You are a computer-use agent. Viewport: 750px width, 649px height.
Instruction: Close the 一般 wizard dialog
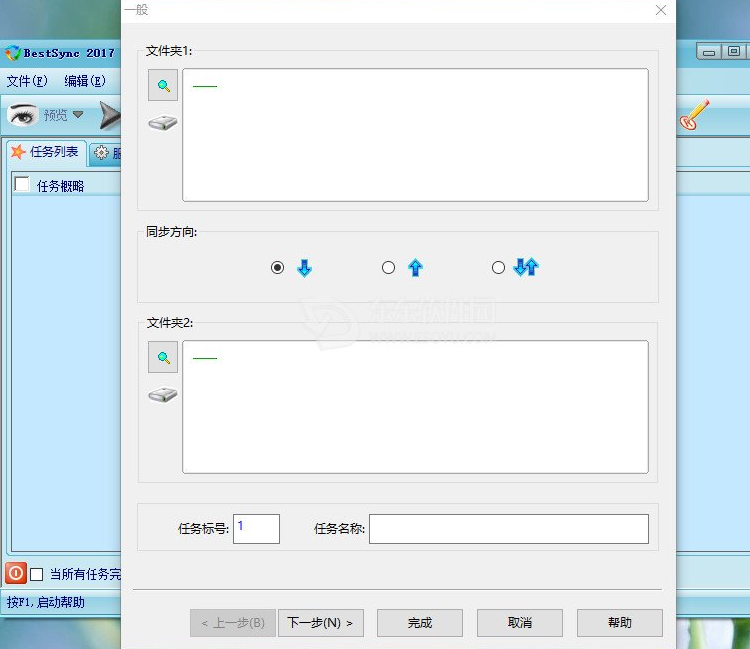click(x=661, y=10)
